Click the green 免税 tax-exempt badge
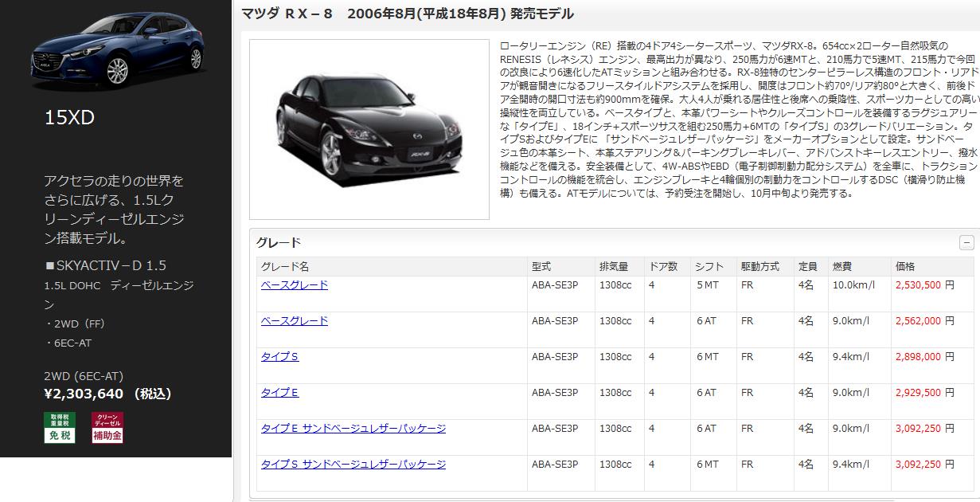 coord(60,427)
